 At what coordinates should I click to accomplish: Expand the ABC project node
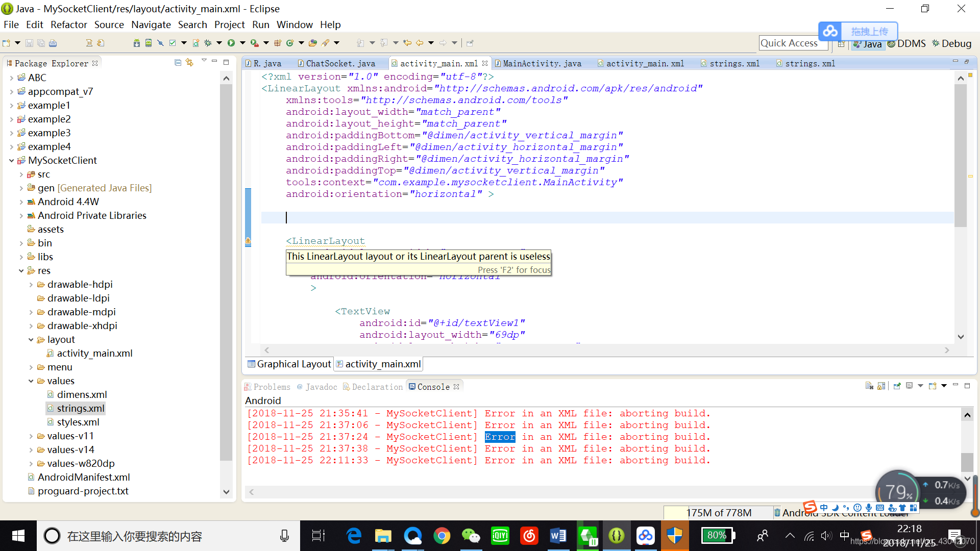point(12,78)
